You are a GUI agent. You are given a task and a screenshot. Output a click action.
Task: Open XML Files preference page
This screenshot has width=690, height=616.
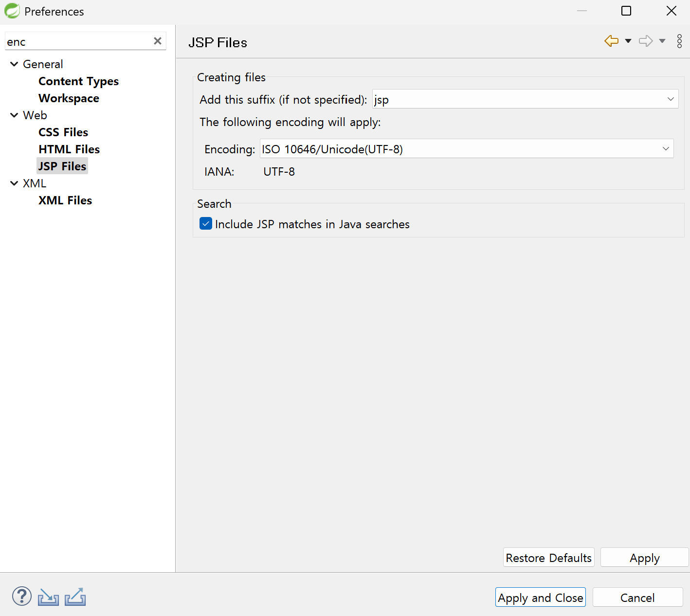coord(65,200)
